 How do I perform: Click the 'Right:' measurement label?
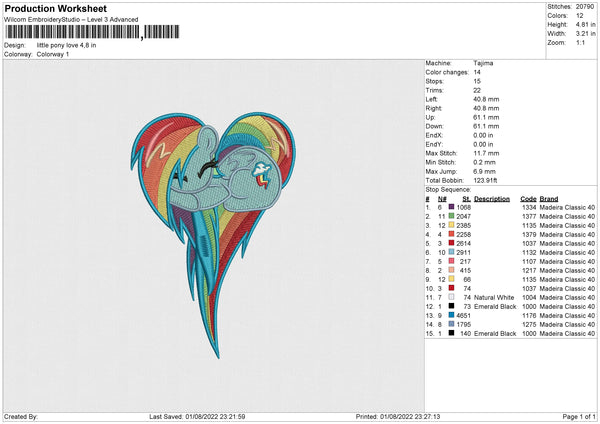tap(434, 108)
